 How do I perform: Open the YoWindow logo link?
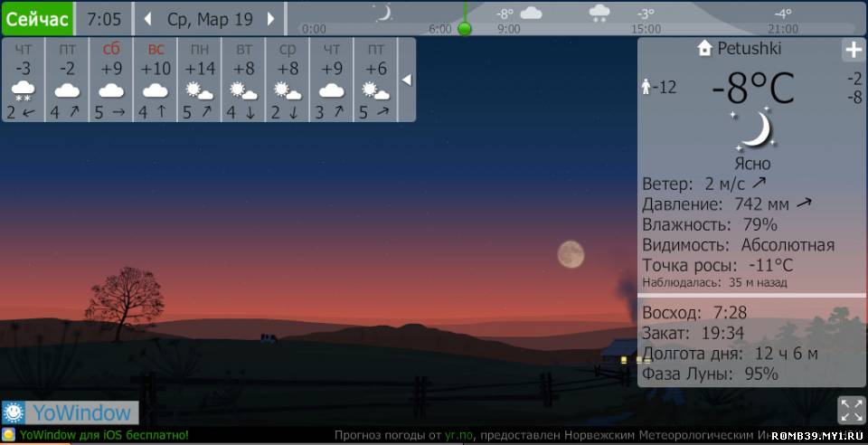(70, 413)
